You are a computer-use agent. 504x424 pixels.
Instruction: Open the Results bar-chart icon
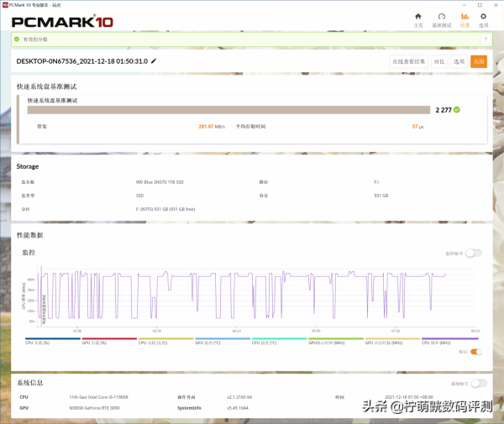pyautogui.click(x=465, y=17)
